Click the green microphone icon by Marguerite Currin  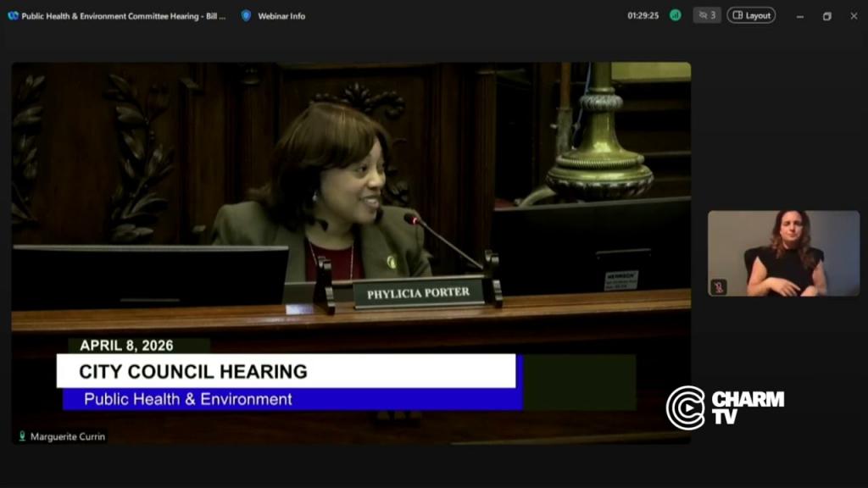pyautogui.click(x=22, y=436)
